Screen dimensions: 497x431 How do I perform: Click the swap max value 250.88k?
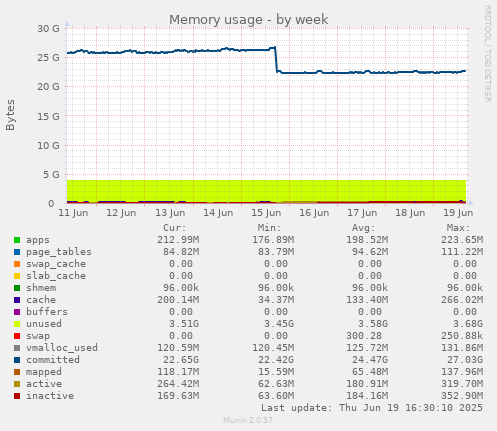(x=462, y=336)
